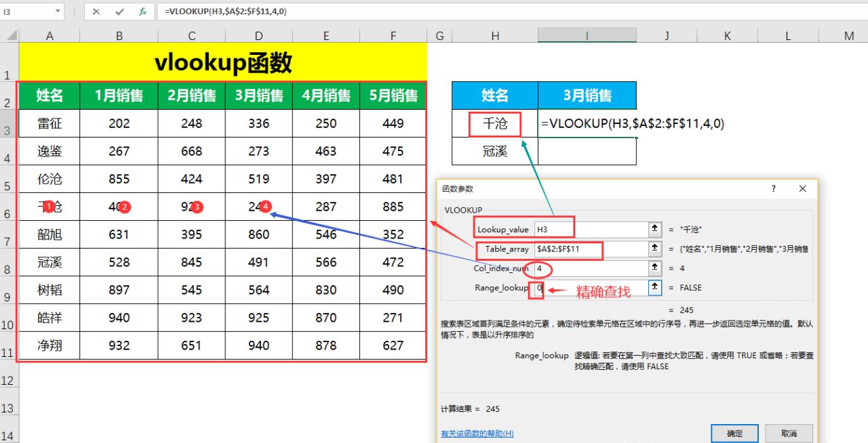Click cell with value 668
Viewport: 868px width, 443px height.
click(191, 152)
